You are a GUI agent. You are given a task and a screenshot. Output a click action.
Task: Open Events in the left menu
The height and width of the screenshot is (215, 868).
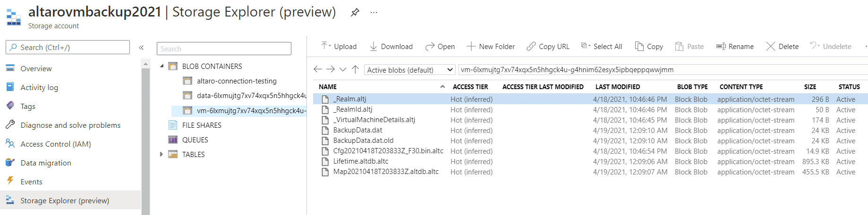[31, 182]
